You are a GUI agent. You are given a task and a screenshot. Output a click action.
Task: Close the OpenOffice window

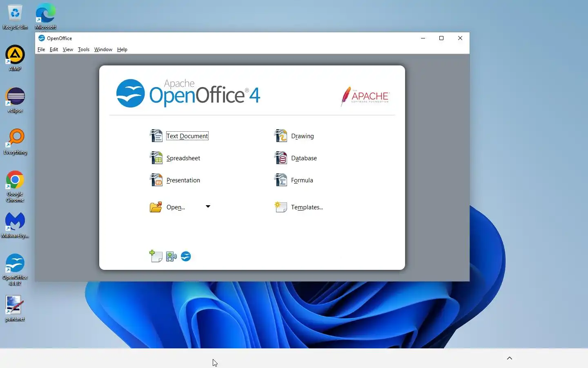pyautogui.click(x=460, y=38)
